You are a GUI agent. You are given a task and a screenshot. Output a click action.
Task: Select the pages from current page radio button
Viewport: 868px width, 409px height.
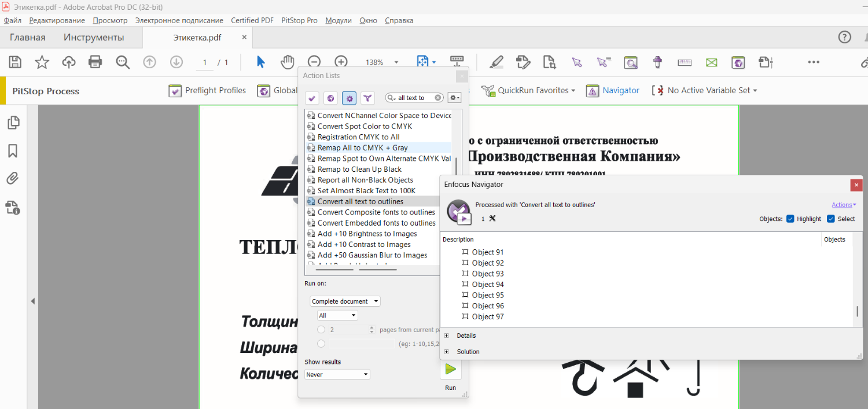321,330
